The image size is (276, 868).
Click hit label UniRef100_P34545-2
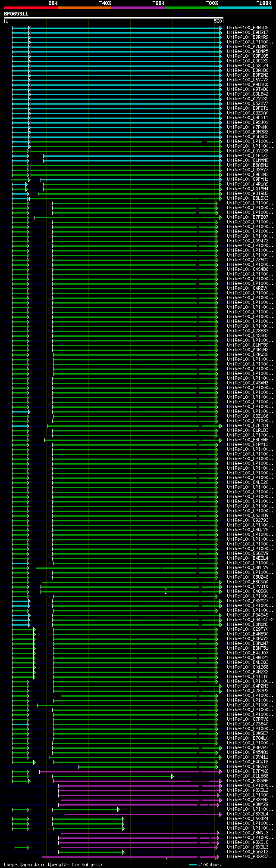coord(250,620)
